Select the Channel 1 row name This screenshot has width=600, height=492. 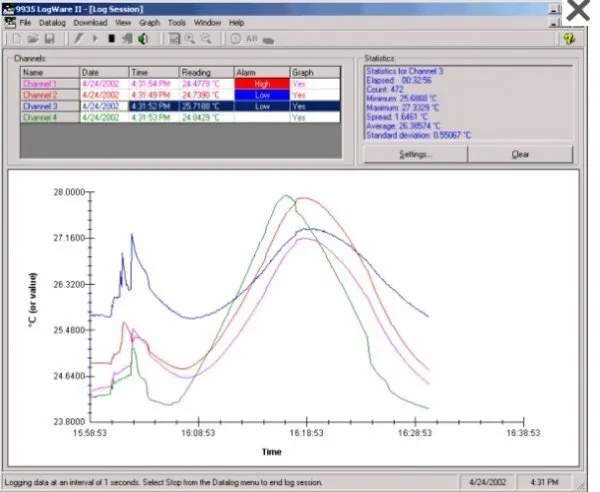click(x=50, y=84)
